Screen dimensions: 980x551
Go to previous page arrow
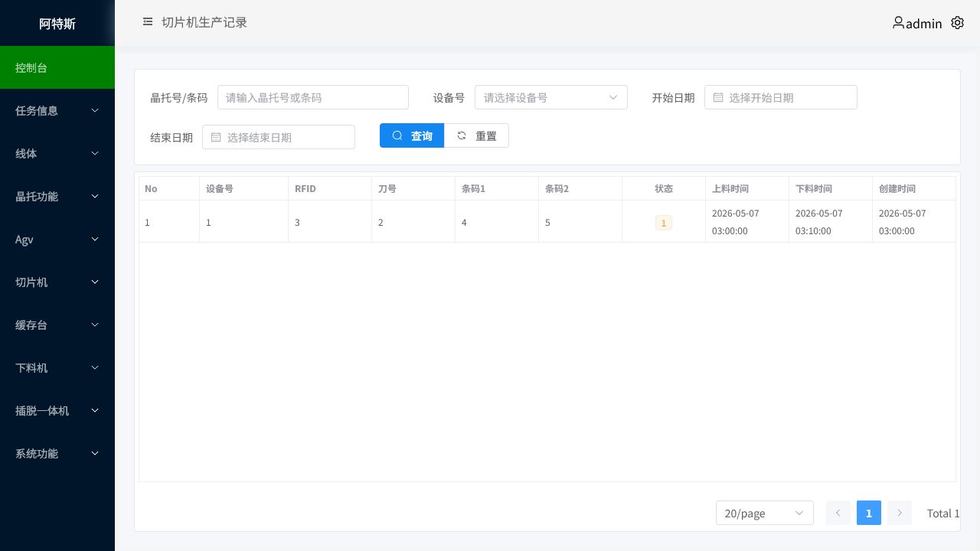pos(838,513)
